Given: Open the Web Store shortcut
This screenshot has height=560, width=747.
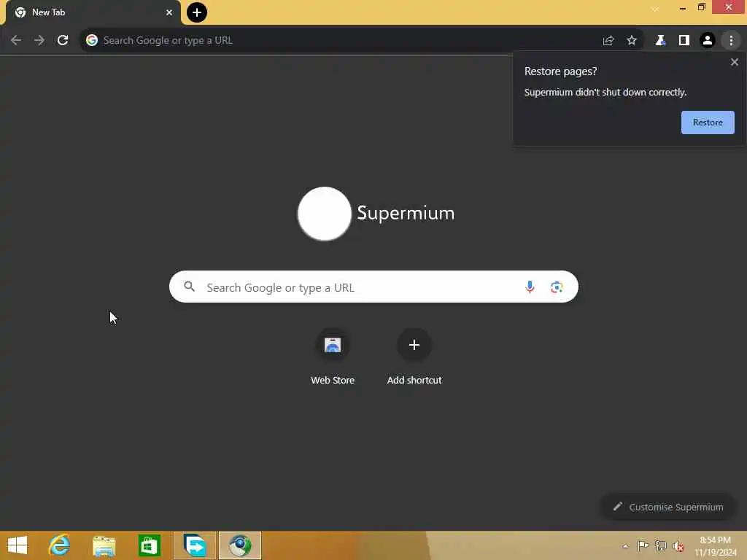Looking at the screenshot, I should [x=333, y=356].
